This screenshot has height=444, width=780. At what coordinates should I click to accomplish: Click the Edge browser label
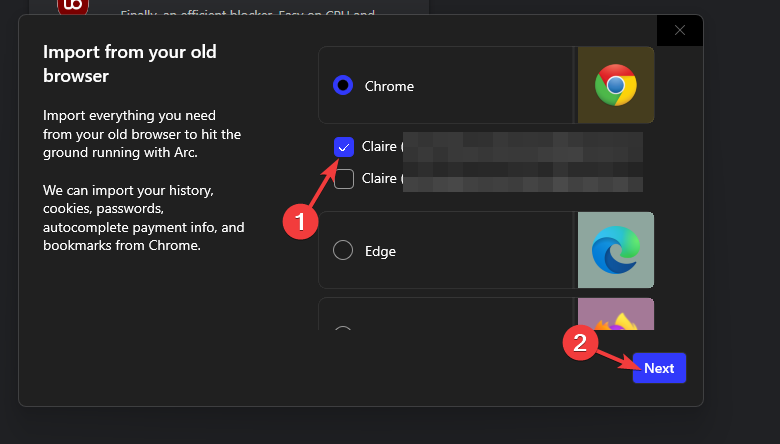[380, 251]
